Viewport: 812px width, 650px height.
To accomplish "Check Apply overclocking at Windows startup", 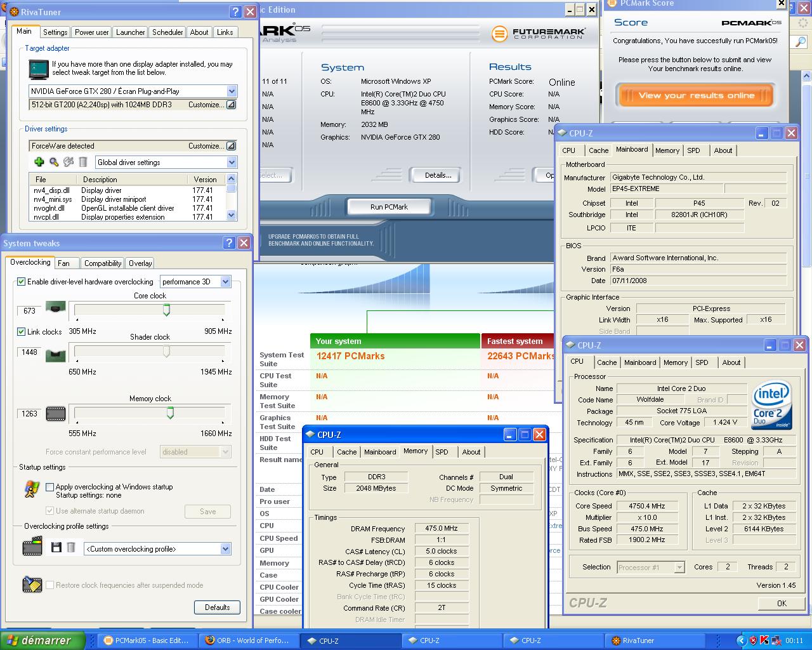I will point(49,487).
